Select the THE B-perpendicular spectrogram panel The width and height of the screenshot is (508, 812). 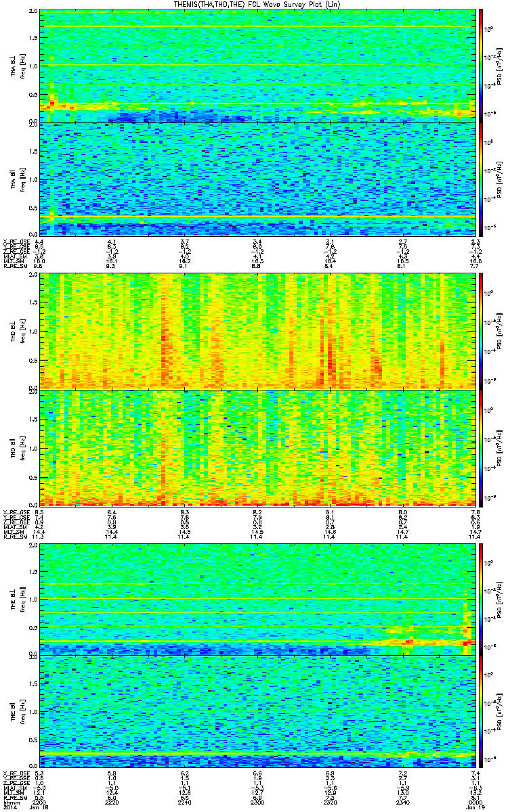coord(259,599)
